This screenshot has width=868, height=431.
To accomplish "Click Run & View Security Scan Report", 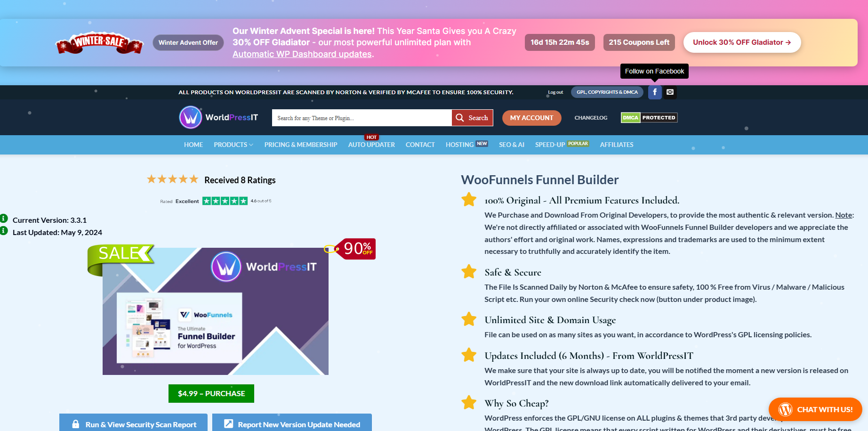I will (x=134, y=424).
